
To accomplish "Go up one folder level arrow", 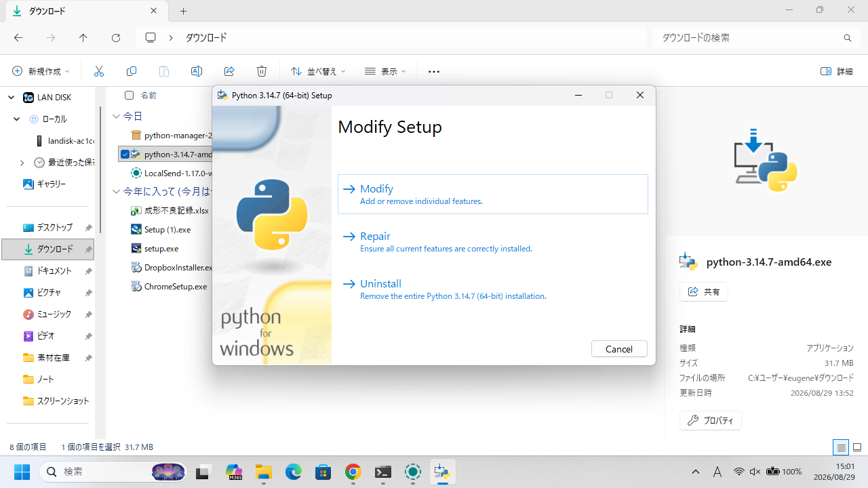I will [x=83, y=38].
